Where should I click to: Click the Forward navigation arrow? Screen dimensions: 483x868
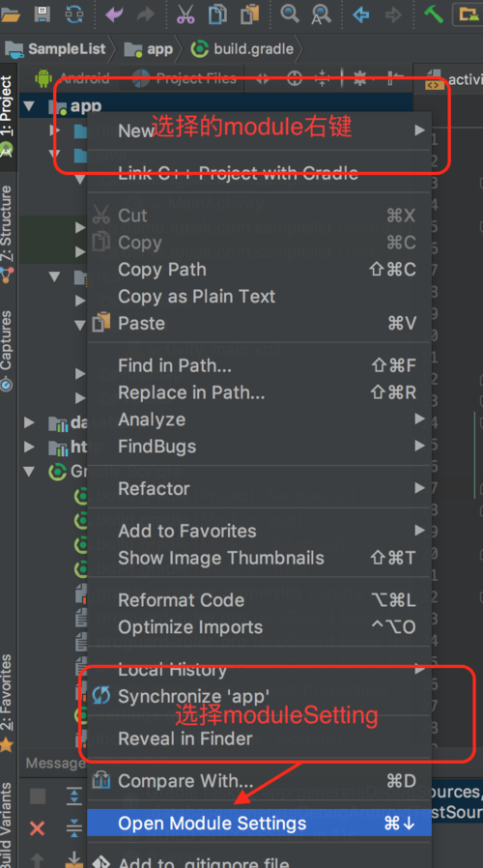[x=393, y=14]
